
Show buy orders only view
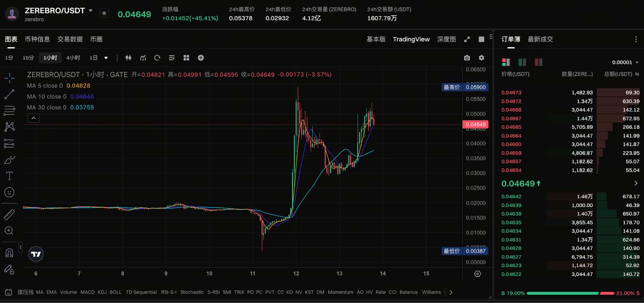522,62
